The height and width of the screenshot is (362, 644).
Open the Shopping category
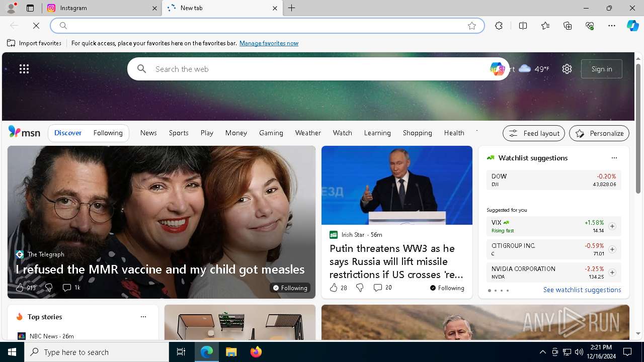pos(418,133)
